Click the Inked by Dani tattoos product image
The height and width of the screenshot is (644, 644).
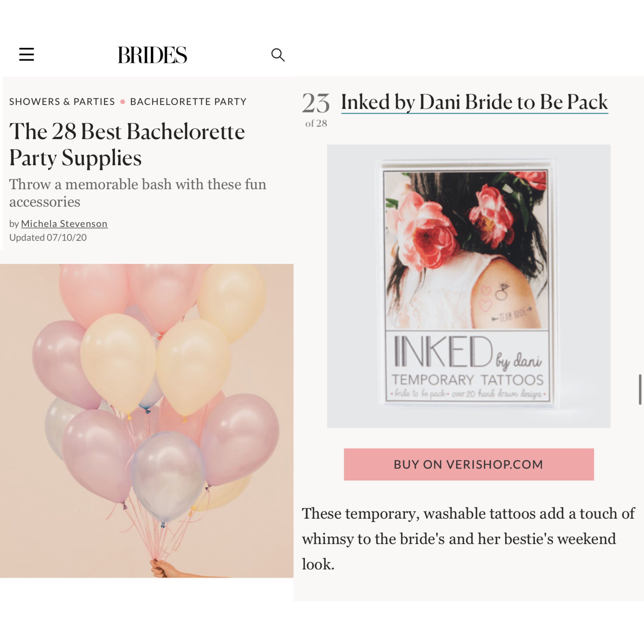468,286
